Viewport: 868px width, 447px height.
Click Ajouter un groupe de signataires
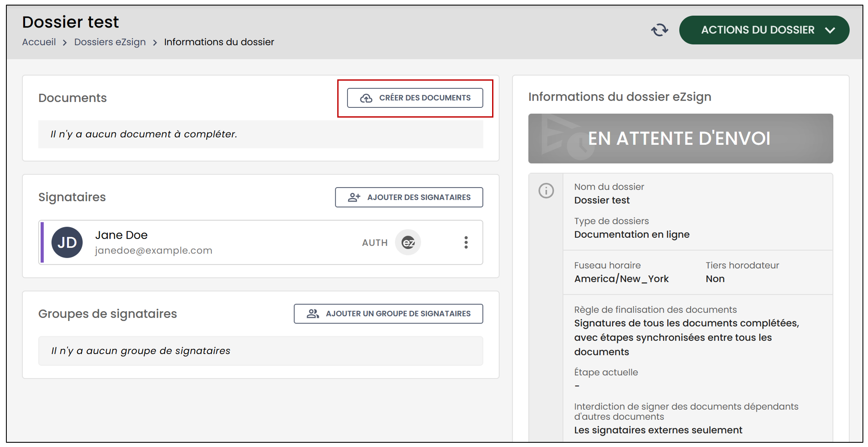(388, 314)
